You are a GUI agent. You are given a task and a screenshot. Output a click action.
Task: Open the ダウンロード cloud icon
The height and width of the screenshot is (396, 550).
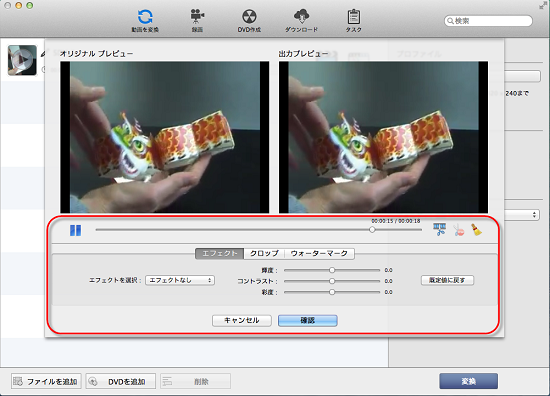[301, 21]
